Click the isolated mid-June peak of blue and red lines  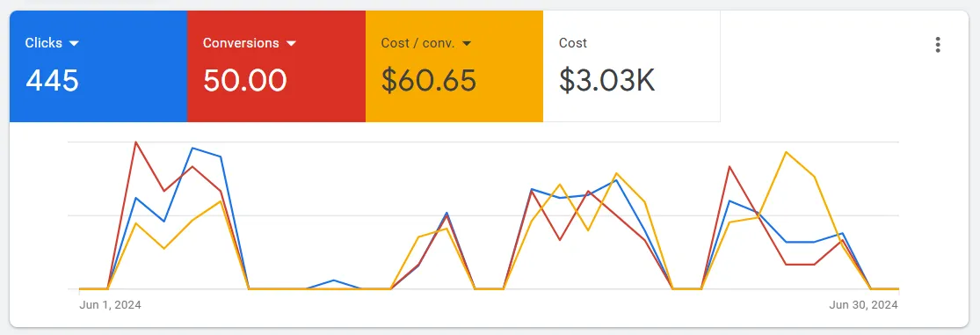click(446, 214)
